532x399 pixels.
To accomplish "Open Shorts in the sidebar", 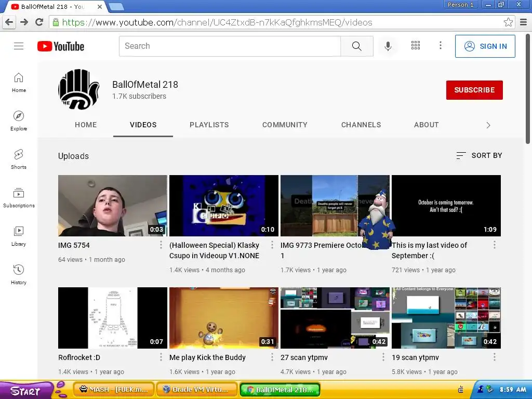I will (19, 159).
